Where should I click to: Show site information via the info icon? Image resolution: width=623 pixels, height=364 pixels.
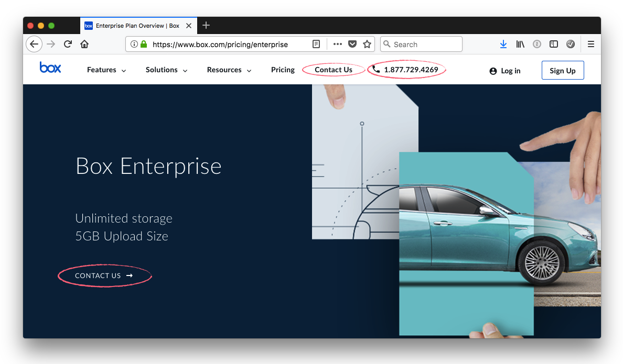[x=134, y=44]
